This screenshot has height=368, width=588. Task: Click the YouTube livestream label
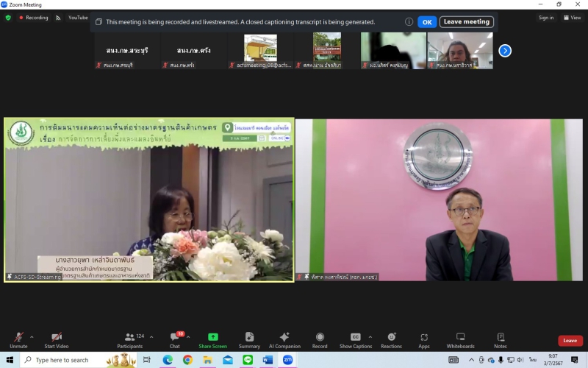[78, 18]
